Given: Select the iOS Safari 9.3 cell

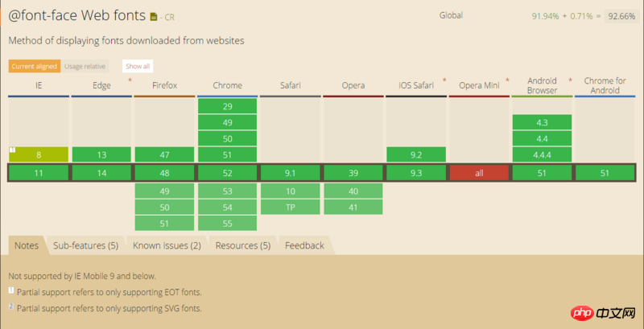Looking at the screenshot, I should click(416, 173).
